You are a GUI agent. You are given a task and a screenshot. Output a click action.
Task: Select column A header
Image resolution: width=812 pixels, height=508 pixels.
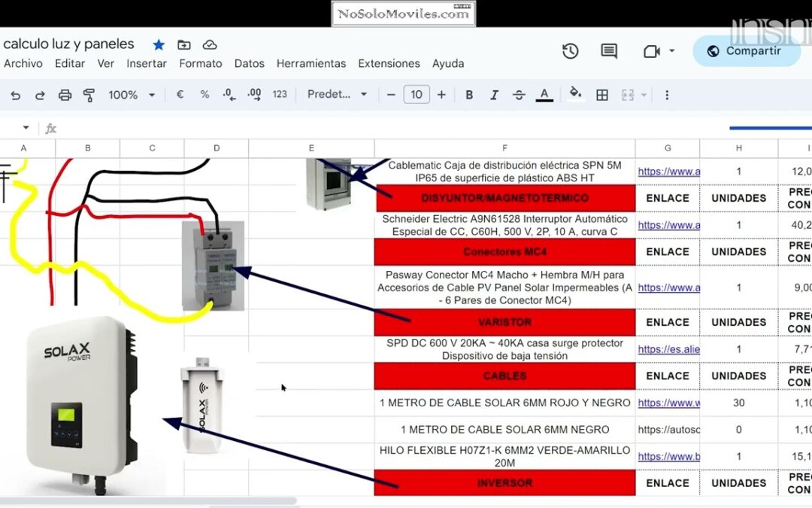click(x=23, y=148)
